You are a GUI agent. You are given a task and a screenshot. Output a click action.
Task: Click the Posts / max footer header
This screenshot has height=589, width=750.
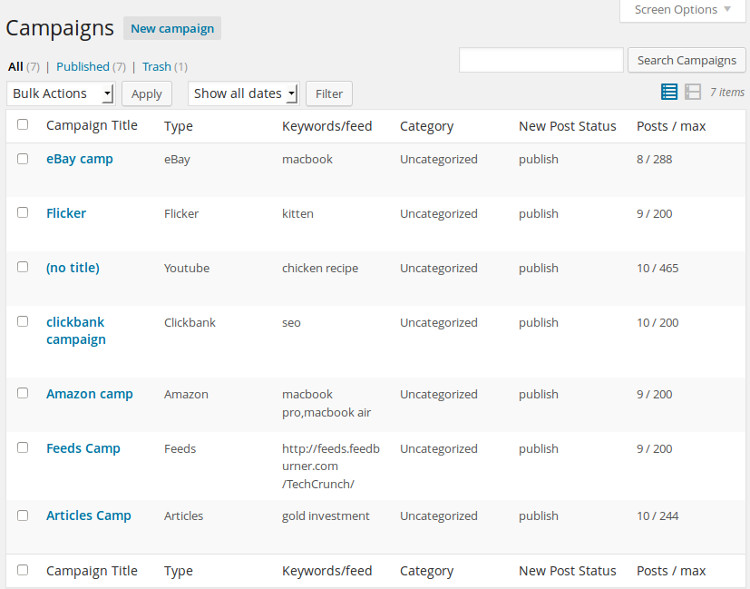[671, 571]
